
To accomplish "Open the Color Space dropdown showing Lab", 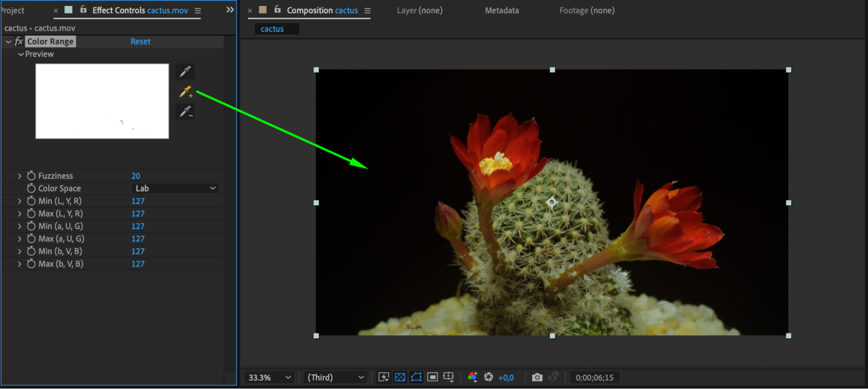I will coord(175,188).
